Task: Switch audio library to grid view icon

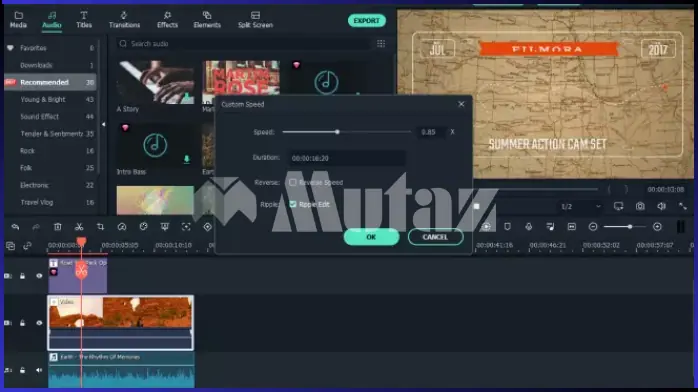Action: point(381,44)
